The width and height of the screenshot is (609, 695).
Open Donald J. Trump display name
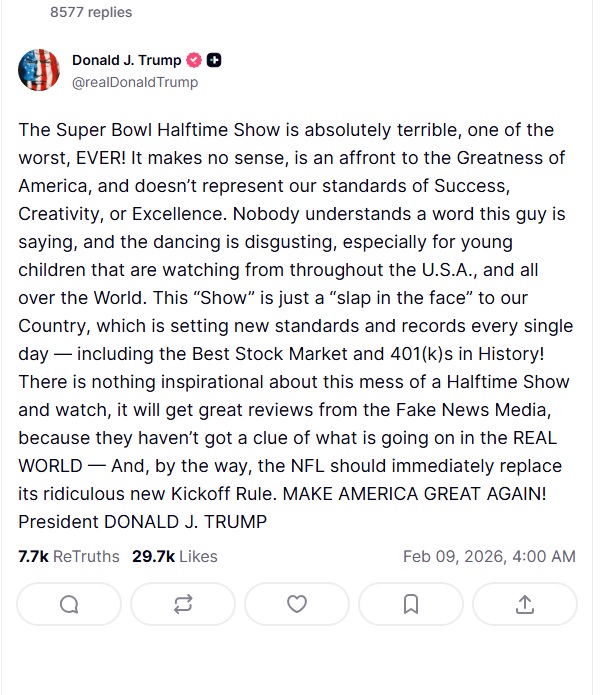(127, 61)
